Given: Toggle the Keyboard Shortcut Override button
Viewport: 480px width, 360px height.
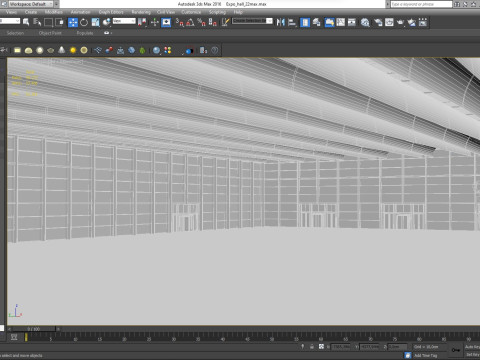Looking at the screenshot, I should pos(166,22).
